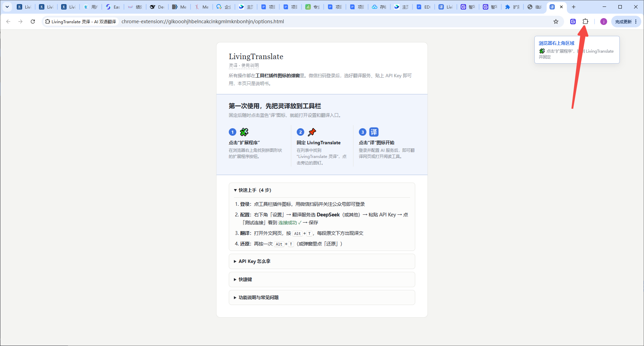
Task: Click the site info chip in the address bar
Action: point(81,22)
